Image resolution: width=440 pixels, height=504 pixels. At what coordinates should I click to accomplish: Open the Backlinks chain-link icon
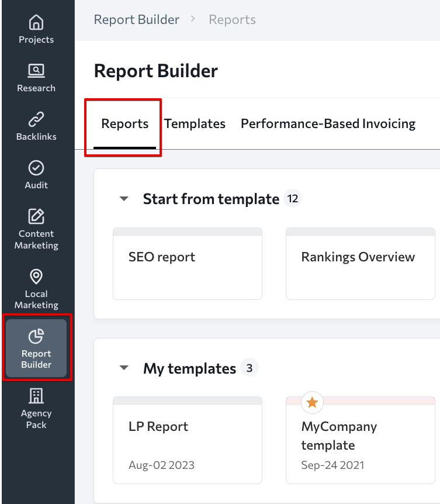point(36,119)
